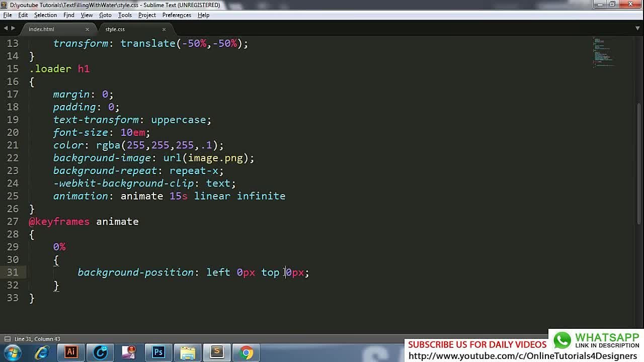
Task: Open Internet Explorer from taskbar
Action: 42,352
